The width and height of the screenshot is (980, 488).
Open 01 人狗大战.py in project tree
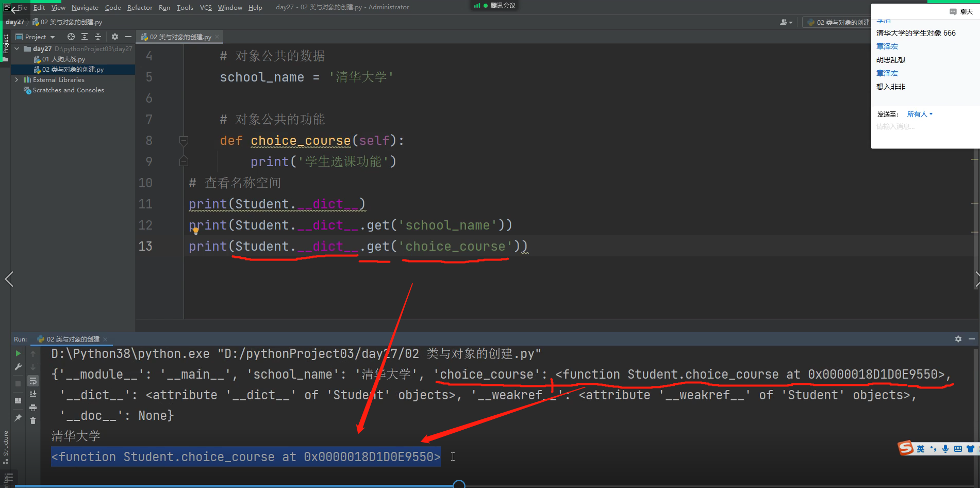point(63,59)
